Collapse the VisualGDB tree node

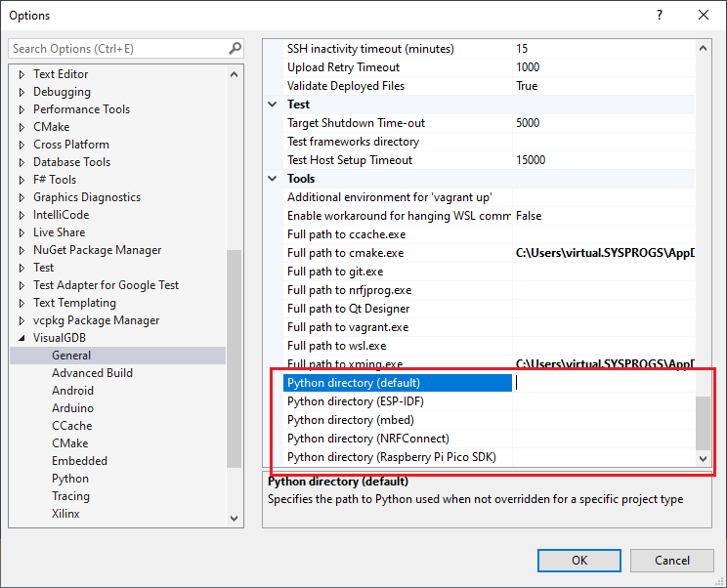click(x=23, y=338)
